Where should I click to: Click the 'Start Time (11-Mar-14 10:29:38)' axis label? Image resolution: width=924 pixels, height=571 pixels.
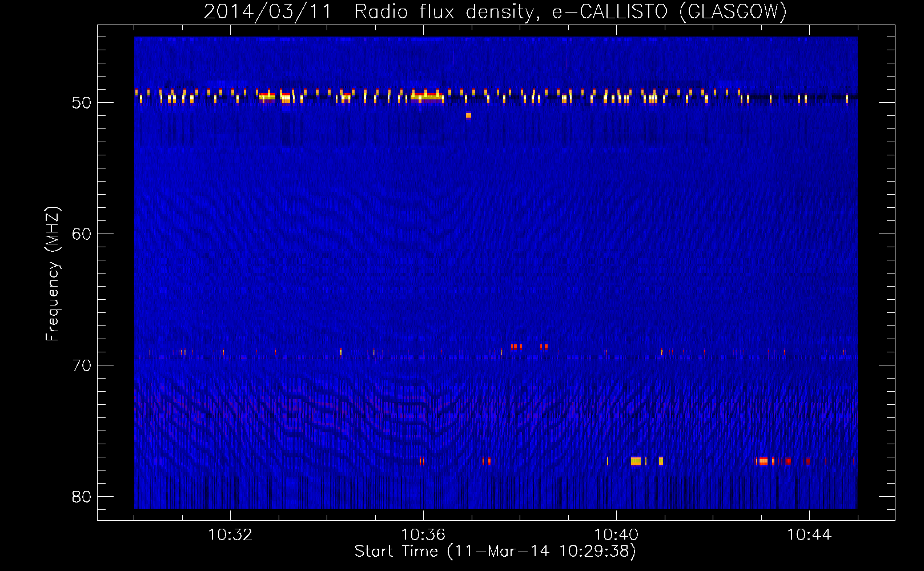tap(495, 552)
